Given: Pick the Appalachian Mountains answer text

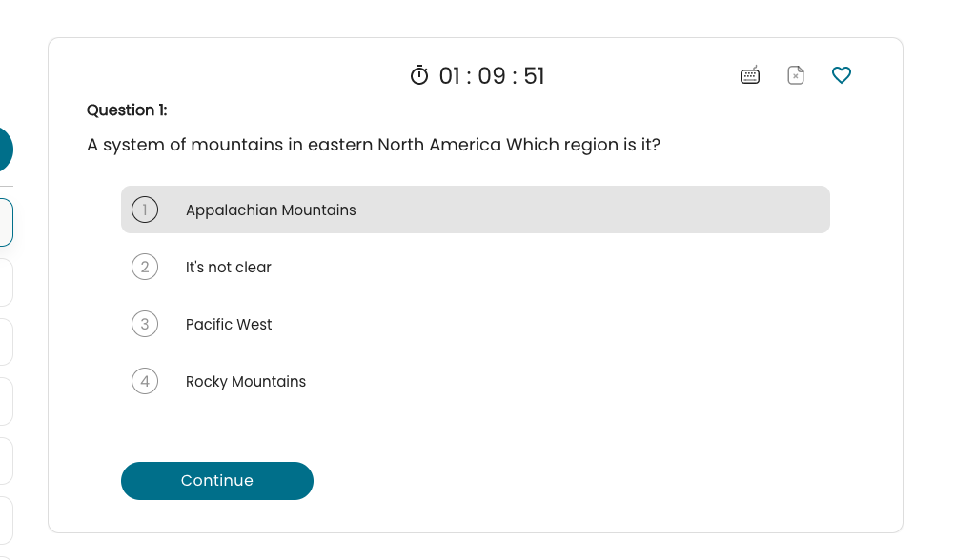Looking at the screenshot, I should pos(271,210).
